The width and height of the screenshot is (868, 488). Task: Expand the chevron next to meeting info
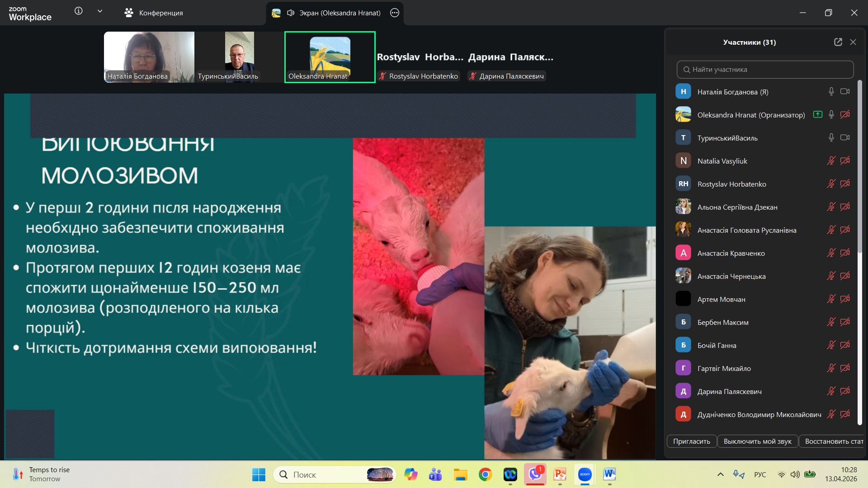coord(100,11)
